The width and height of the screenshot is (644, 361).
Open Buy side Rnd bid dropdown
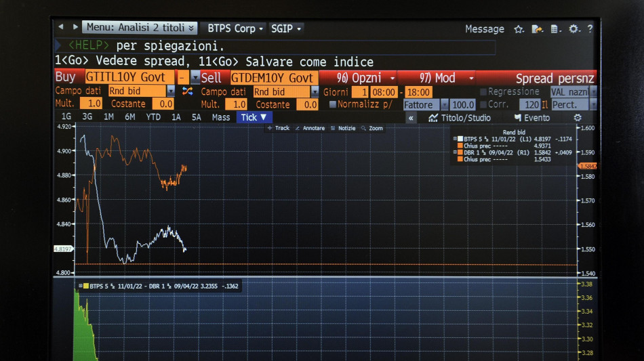coord(171,91)
